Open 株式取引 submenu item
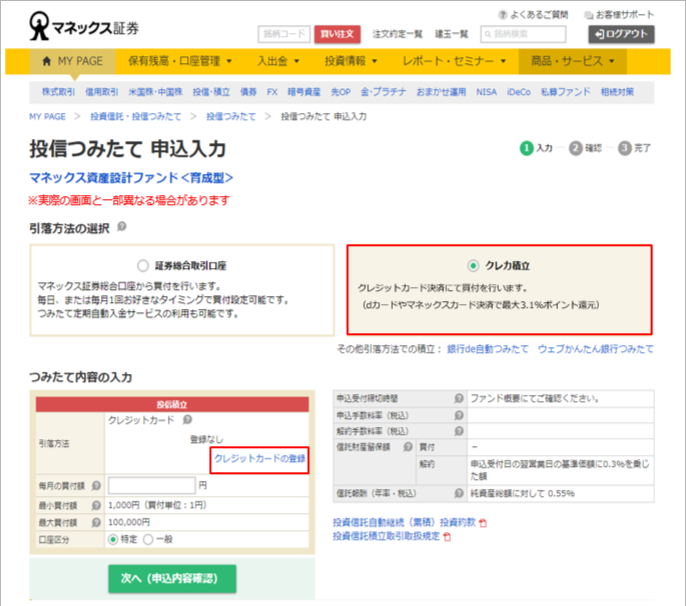The height and width of the screenshot is (606, 686). (58, 92)
